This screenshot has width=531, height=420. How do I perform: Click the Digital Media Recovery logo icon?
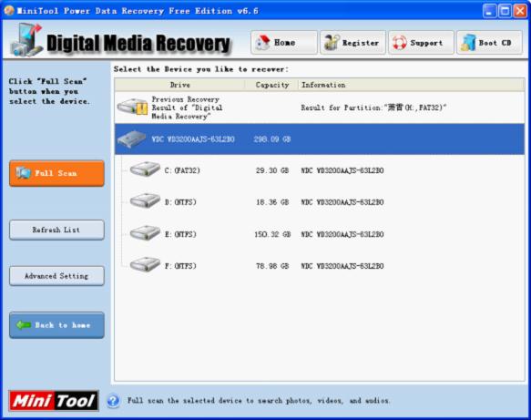click(26, 40)
